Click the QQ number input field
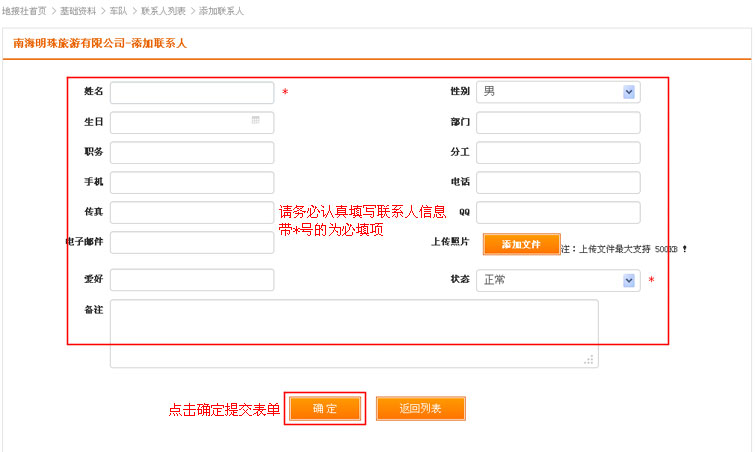The width and height of the screenshot is (755, 452). pos(558,213)
